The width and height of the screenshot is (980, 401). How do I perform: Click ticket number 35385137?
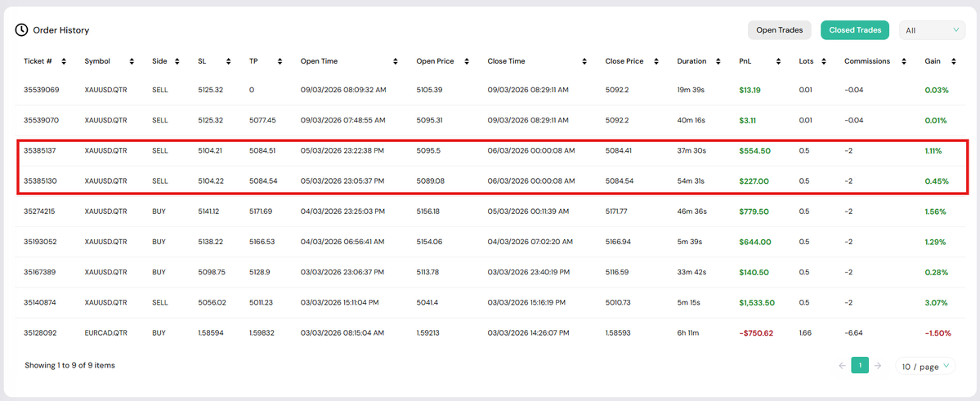40,150
